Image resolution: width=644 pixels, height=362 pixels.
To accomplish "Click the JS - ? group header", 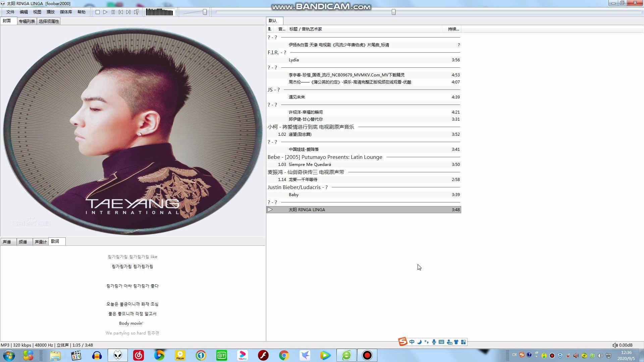I will [364, 90].
